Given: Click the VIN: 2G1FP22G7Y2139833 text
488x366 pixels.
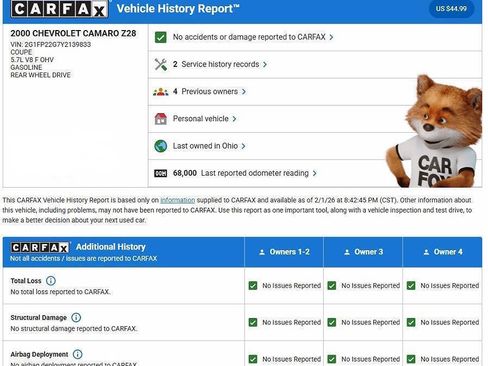Looking at the screenshot, I should click(x=51, y=44).
